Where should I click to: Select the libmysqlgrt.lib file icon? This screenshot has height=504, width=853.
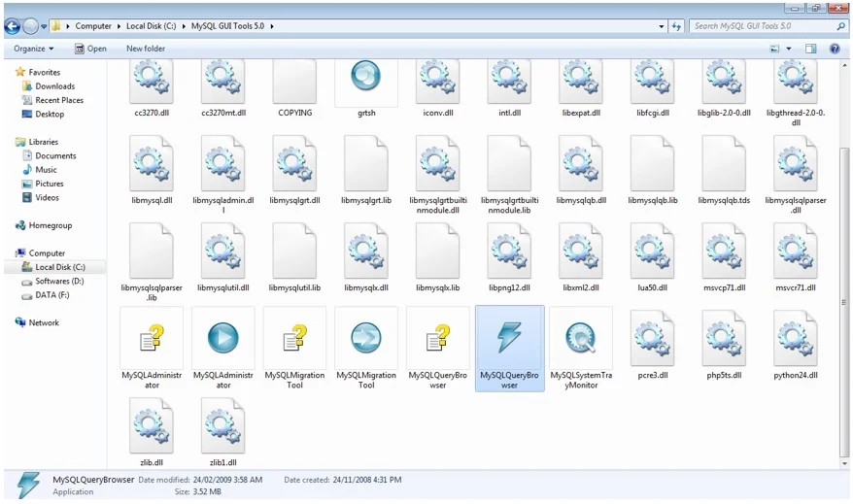(366, 163)
